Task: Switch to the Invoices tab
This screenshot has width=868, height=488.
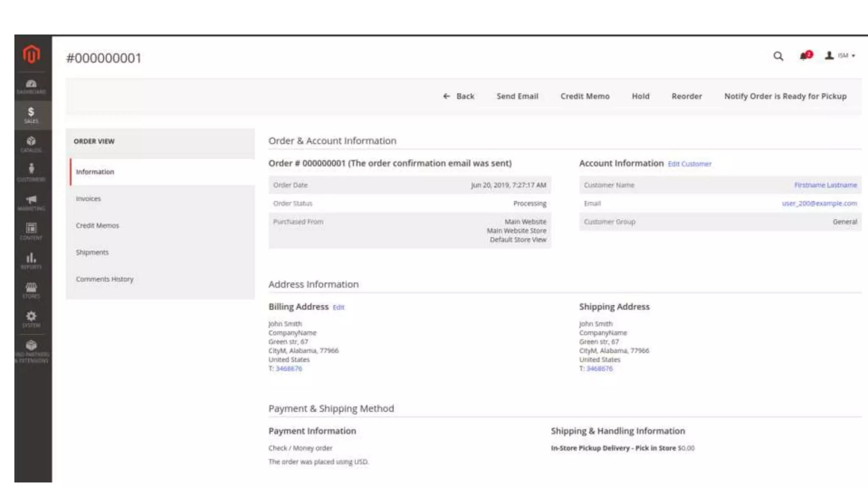Action: 88,199
